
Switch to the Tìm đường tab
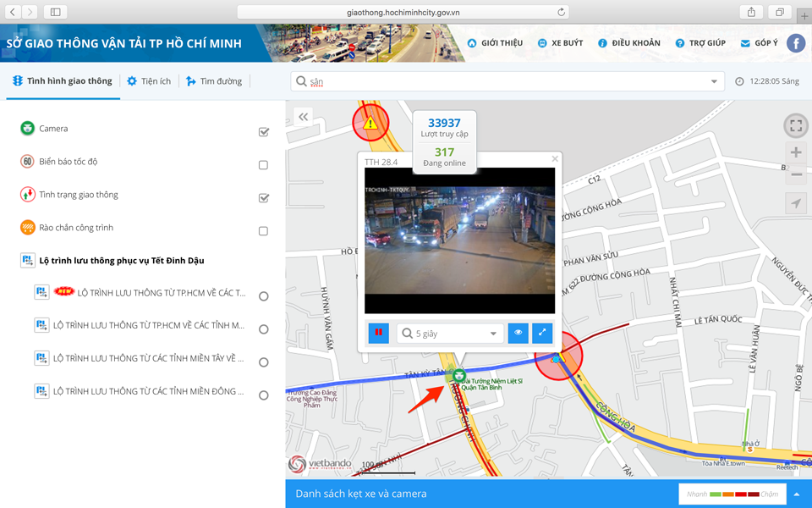click(x=214, y=81)
